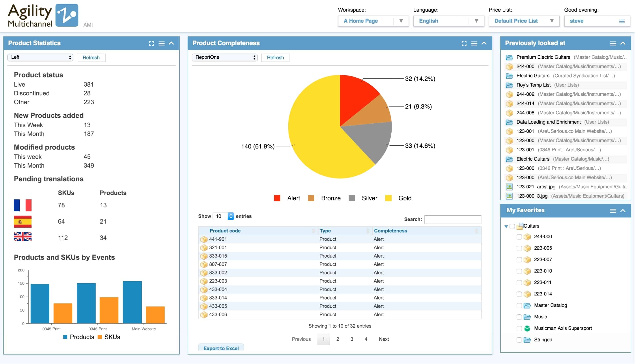The width and height of the screenshot is (635, 364).
Task: Click the French flag translation icon
Action: coord(22,205)
